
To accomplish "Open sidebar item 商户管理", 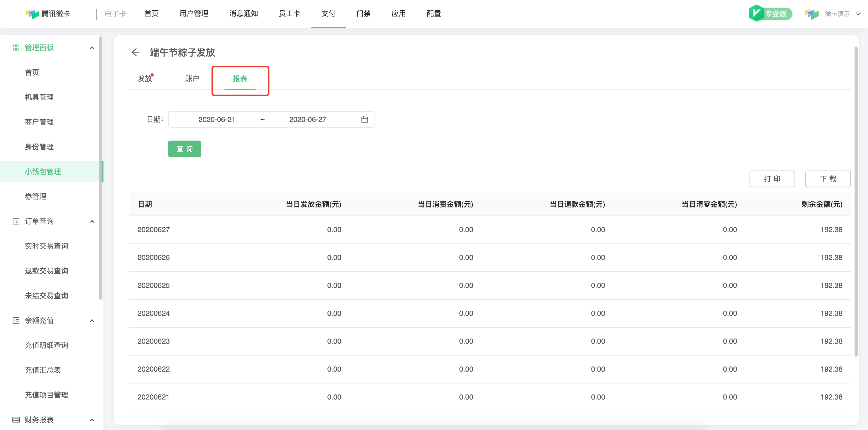I will (x=39, y=122).
